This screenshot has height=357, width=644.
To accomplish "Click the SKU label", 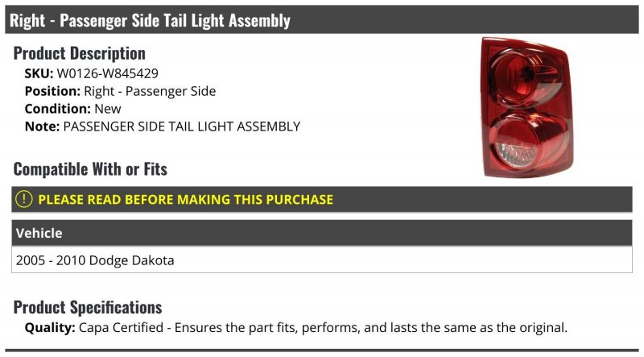I will [x=39, y=73].
